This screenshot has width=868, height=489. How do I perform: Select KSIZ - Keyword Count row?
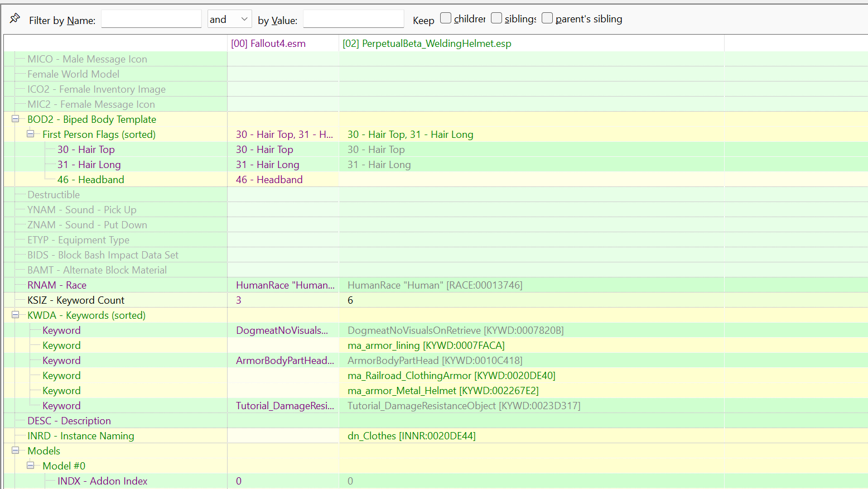click(x=76, y=300)
